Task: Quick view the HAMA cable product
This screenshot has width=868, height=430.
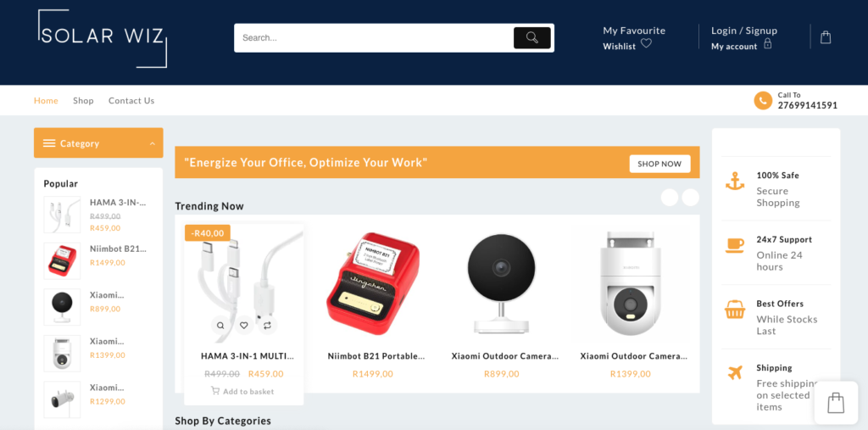Action: [220, 326]
